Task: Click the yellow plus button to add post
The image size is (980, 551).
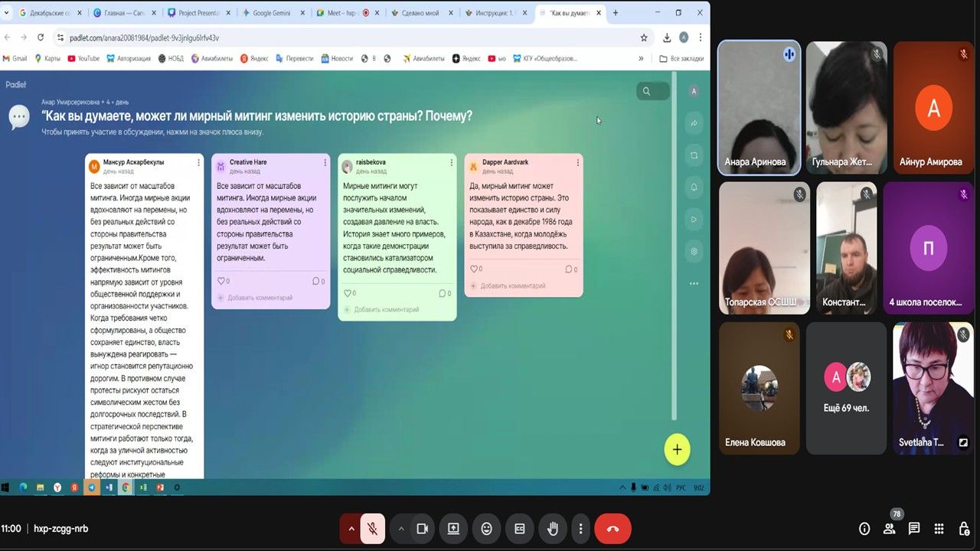Action: click(677, 450)
